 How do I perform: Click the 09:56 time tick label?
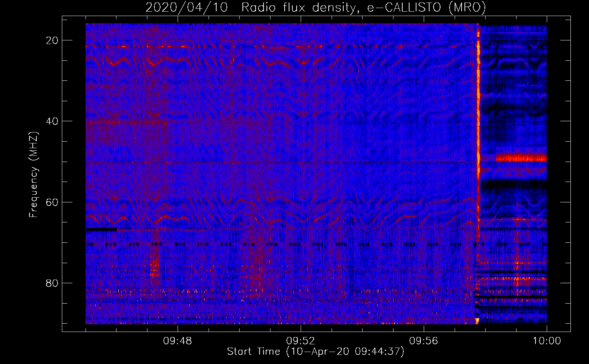point(424,341)
